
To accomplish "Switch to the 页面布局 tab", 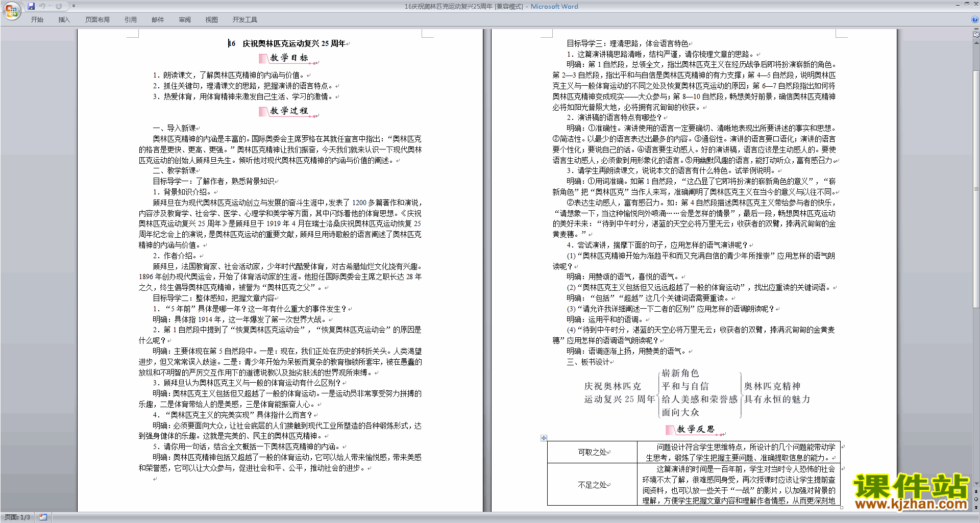I will (97, 19).
